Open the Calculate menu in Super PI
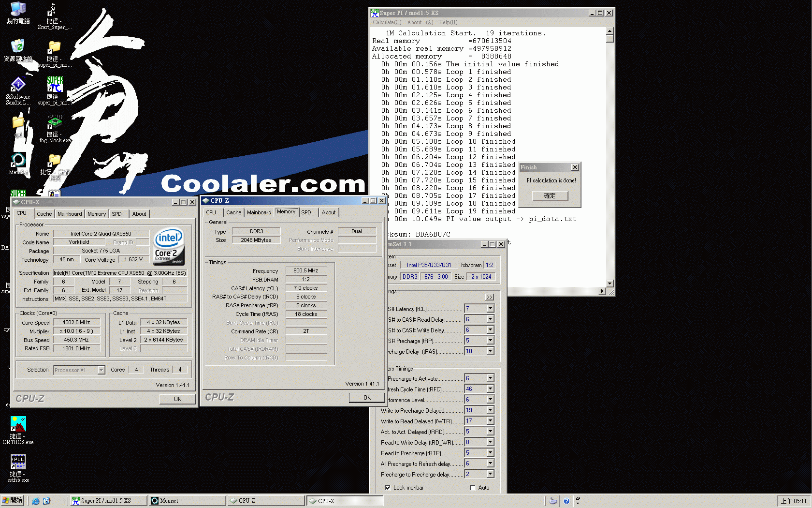 click(x=387, y=22)
